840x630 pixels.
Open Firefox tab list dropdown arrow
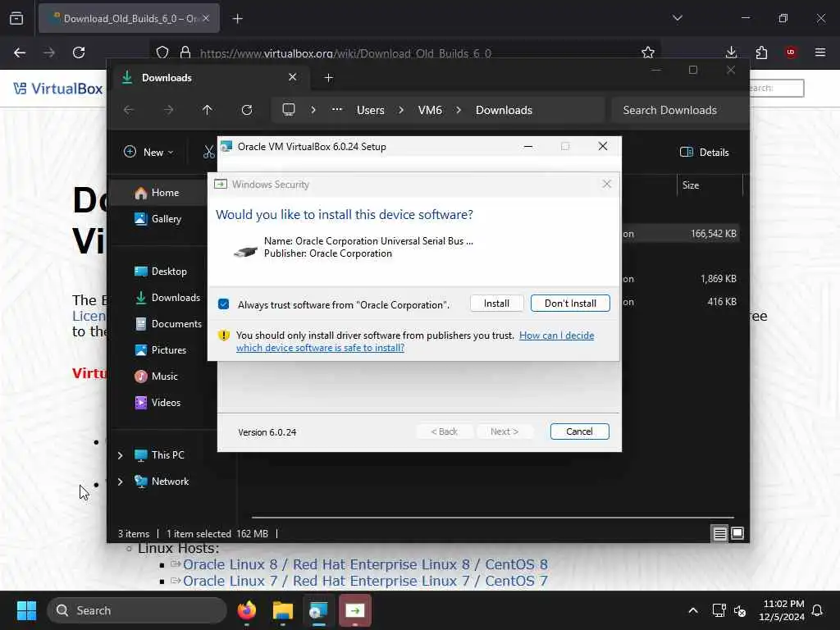pos(677,18)
